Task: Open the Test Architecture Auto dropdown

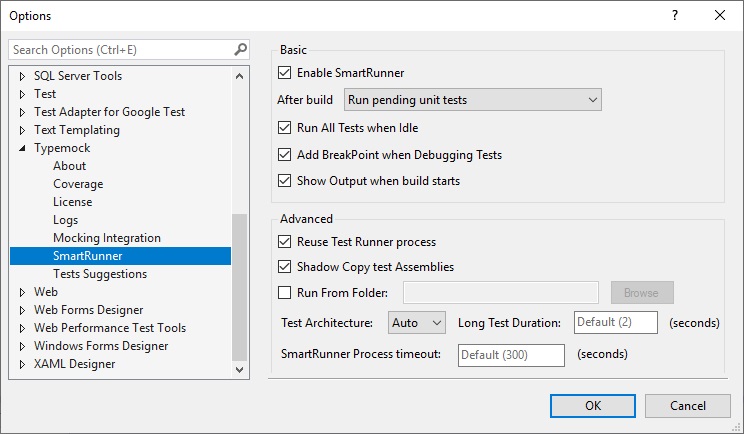Action: (416, 323)
